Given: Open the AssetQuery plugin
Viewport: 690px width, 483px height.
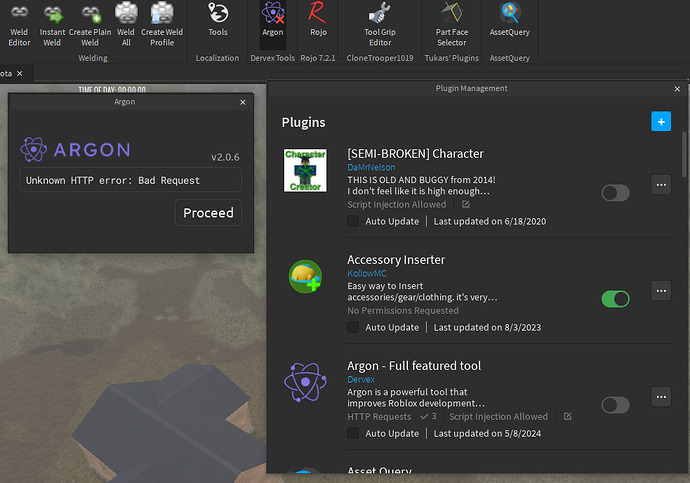Looking at the screenshot, I should 510,20.
